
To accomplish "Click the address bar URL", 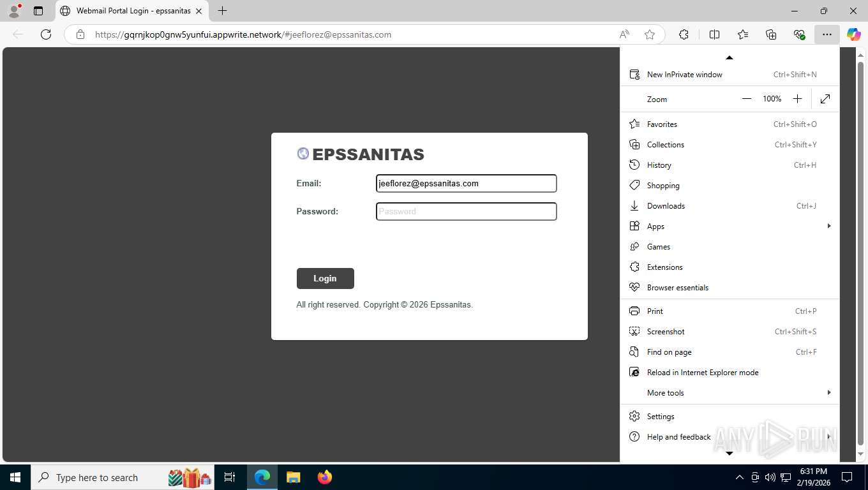I will [243, 34].
